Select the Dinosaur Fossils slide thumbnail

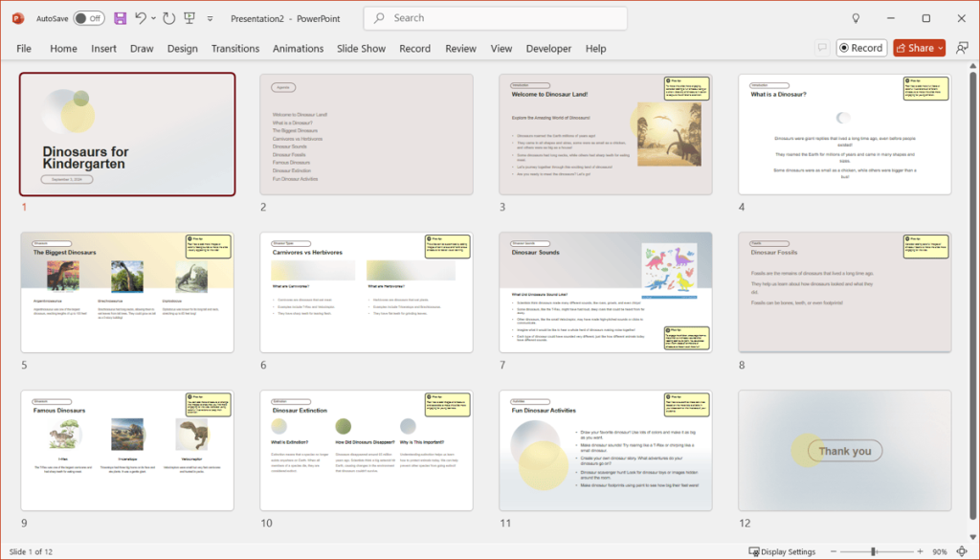844,292
